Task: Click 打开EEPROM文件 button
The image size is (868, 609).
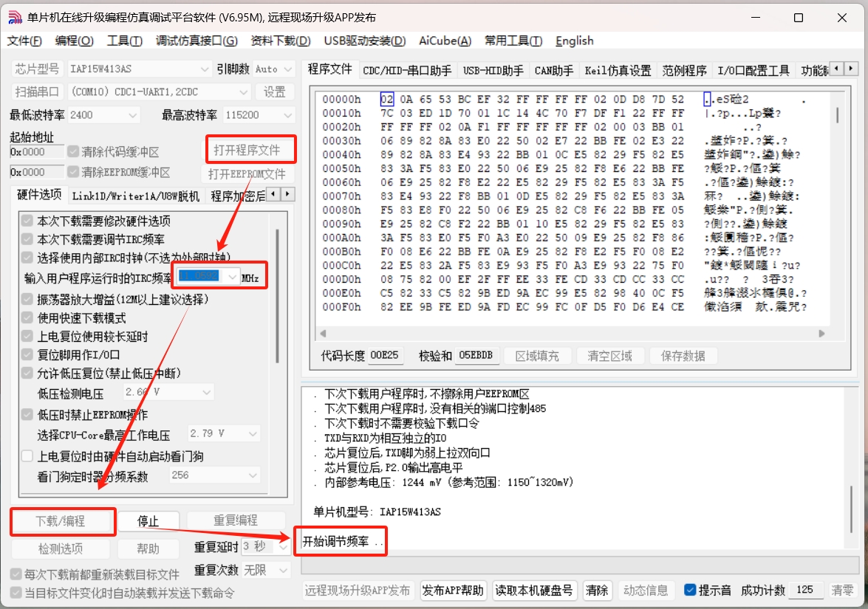Action: (x=247, y=174)
